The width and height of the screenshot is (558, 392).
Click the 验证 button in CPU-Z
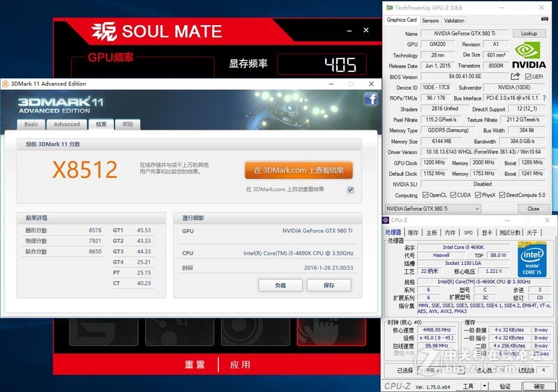pyautogui.click(x=505, y=386)
